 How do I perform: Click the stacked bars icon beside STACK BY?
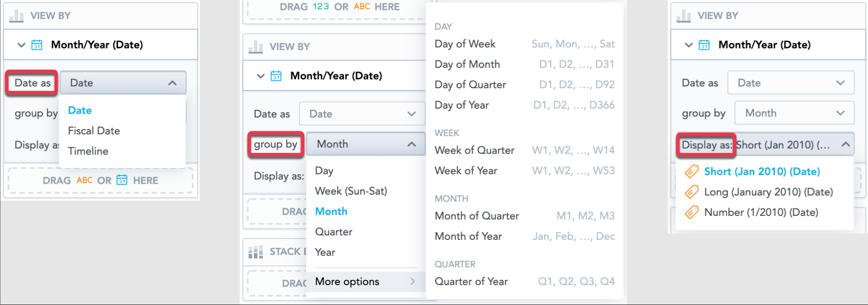255,252
